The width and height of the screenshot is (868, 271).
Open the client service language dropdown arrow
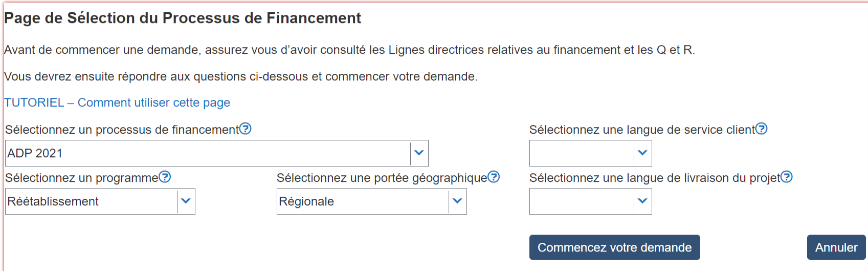click(642, 153)
